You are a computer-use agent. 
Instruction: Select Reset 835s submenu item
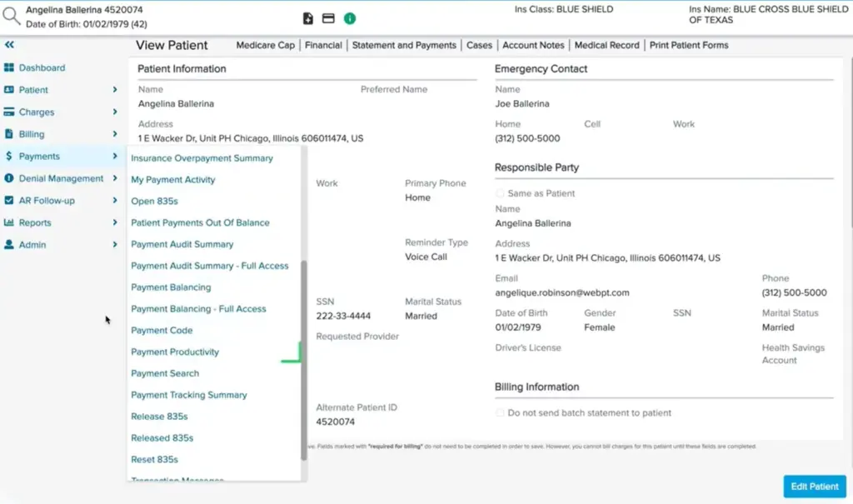[154, 459]
